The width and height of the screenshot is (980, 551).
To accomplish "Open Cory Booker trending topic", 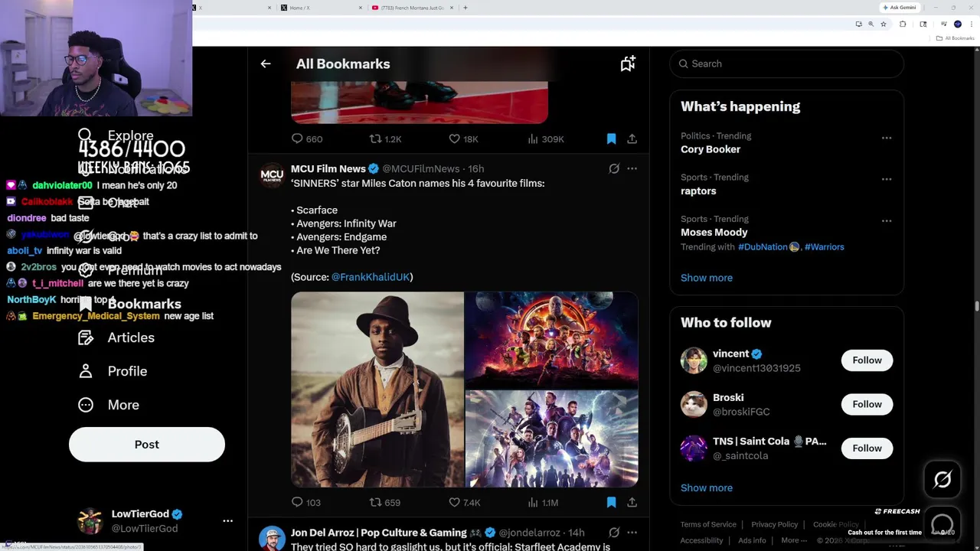I will point(710,150).
